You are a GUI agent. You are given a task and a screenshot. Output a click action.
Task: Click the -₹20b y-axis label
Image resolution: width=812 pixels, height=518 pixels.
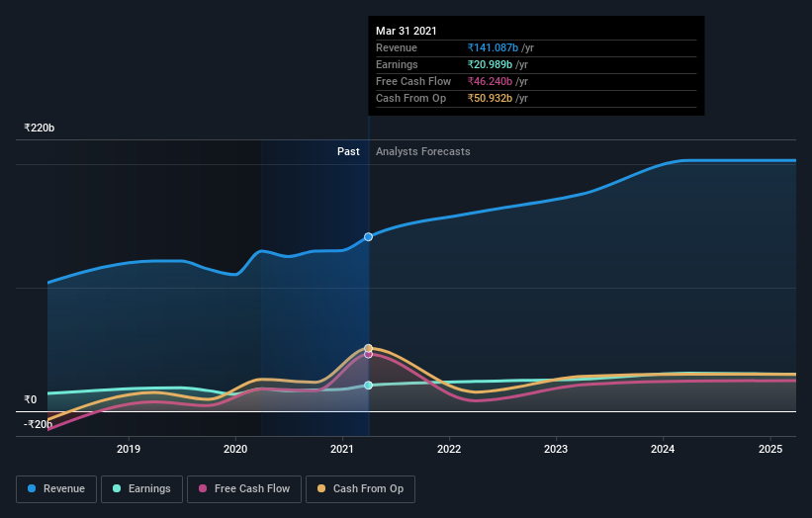(x=38, y=424)
